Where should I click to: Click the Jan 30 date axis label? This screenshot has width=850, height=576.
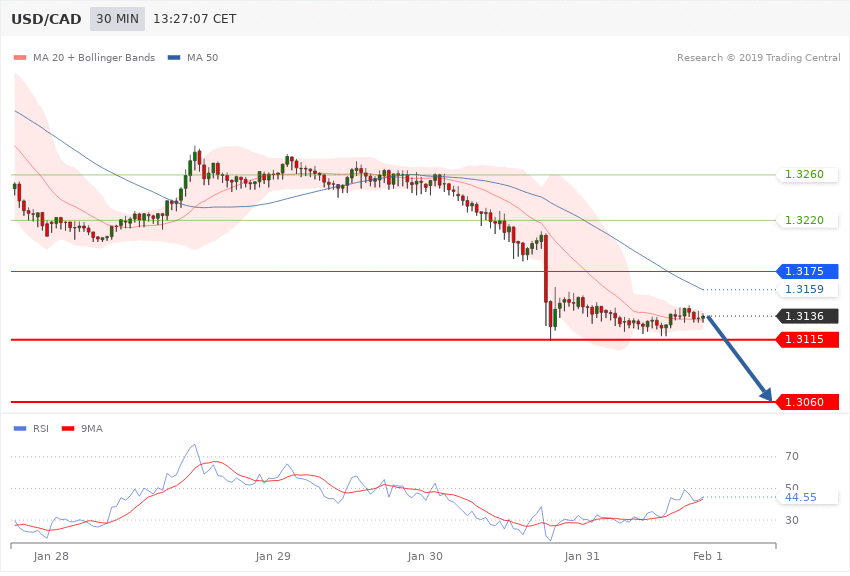pos(425,556)
